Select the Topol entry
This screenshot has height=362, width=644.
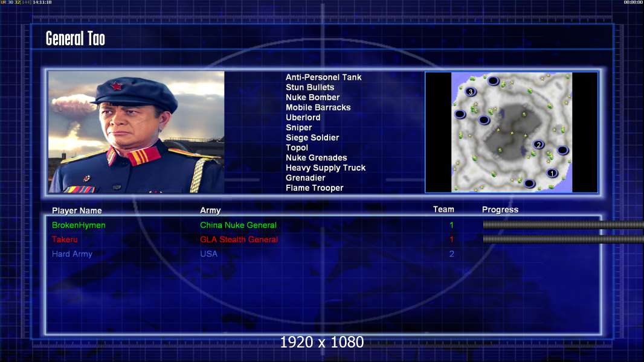297,148
